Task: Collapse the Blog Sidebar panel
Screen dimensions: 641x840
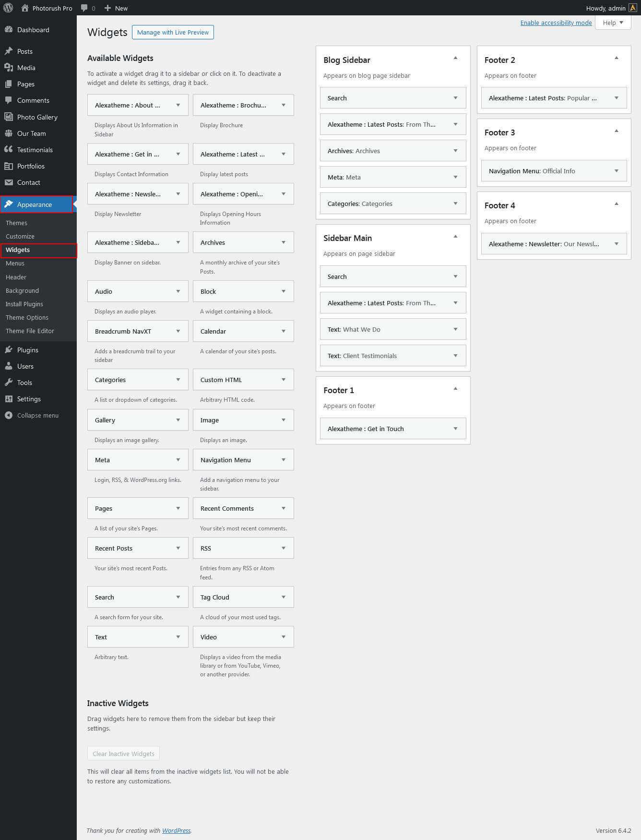Action: [455, 58]
